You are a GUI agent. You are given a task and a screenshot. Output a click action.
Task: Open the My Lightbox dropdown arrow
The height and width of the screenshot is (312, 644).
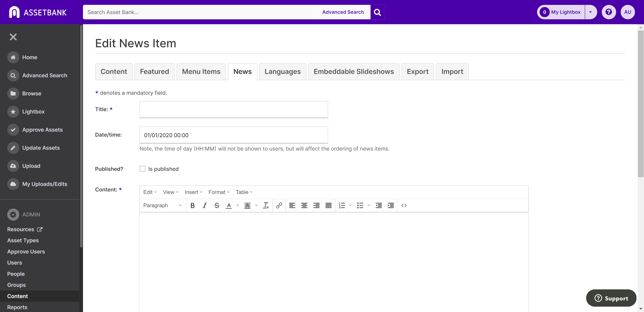point(591,12)
